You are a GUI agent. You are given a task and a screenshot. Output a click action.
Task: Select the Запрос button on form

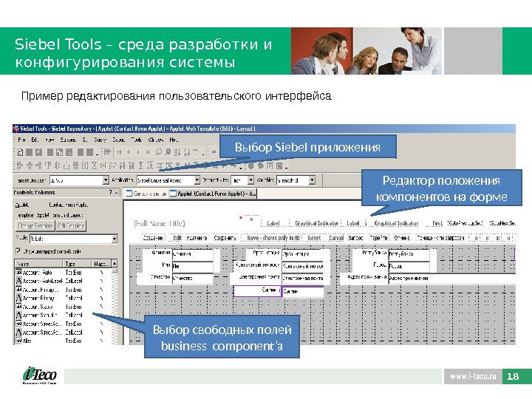coord(355,238)
